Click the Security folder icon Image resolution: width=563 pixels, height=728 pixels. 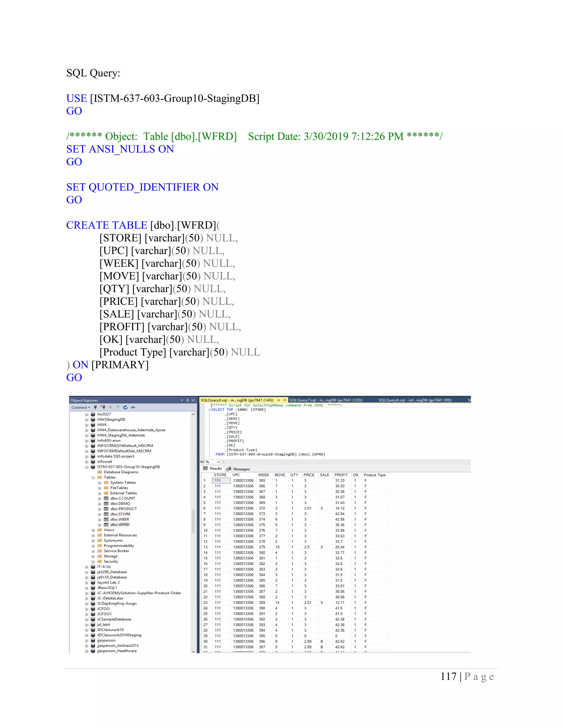[100, 561]
